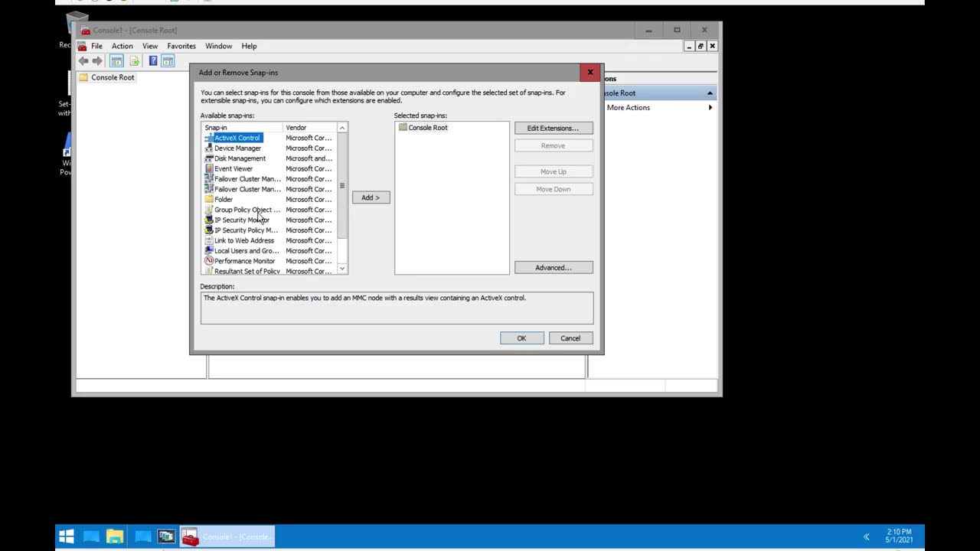Screen dimensions: 980x551
Task: Click the scrollbar thumb of the snap-in list
Action: [342, 186]
